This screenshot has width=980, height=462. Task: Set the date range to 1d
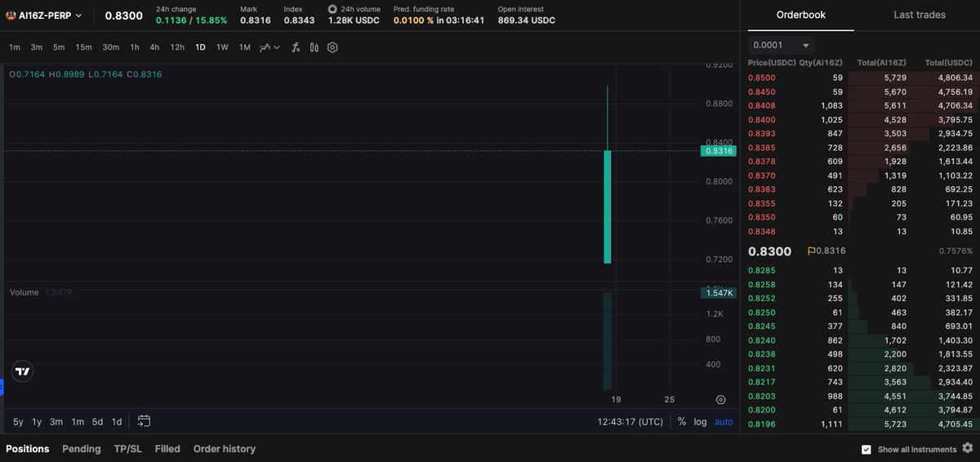pyautogui.click(x=117, y=422)
